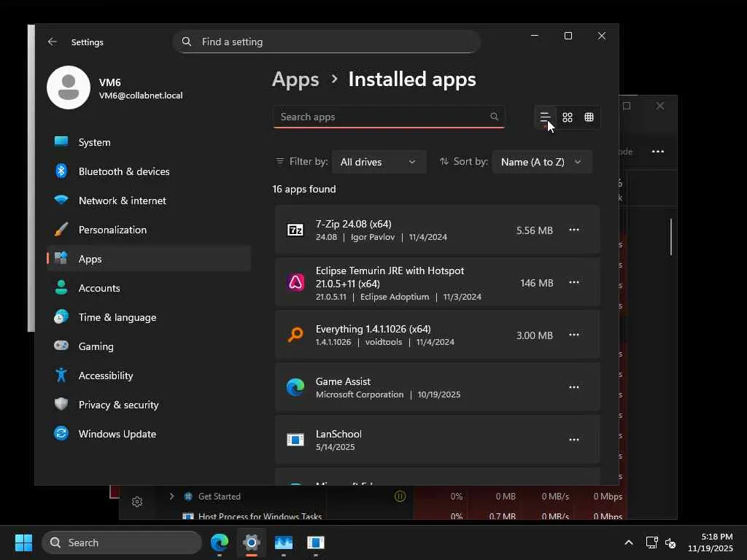Open more options for 7-Zip 24.08
Image resolution: width=747 pixels, height=560 pixels.
click(x=574, y=230)
